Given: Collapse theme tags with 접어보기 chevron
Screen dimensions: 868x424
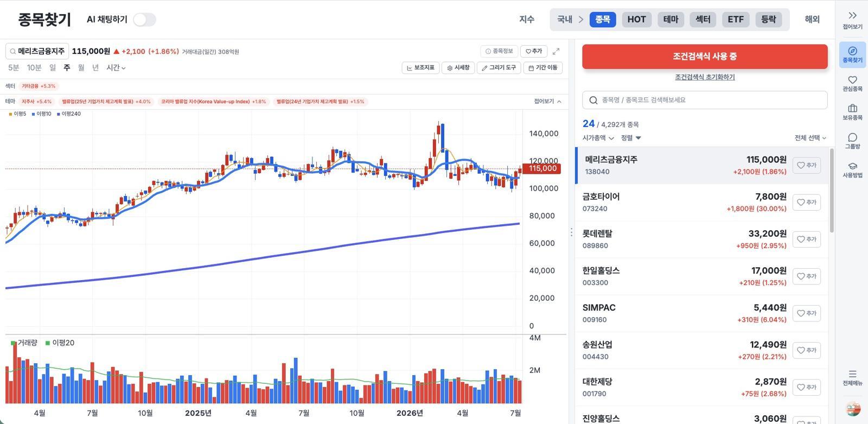Looking at the screenshot, I should pos(547,102).
